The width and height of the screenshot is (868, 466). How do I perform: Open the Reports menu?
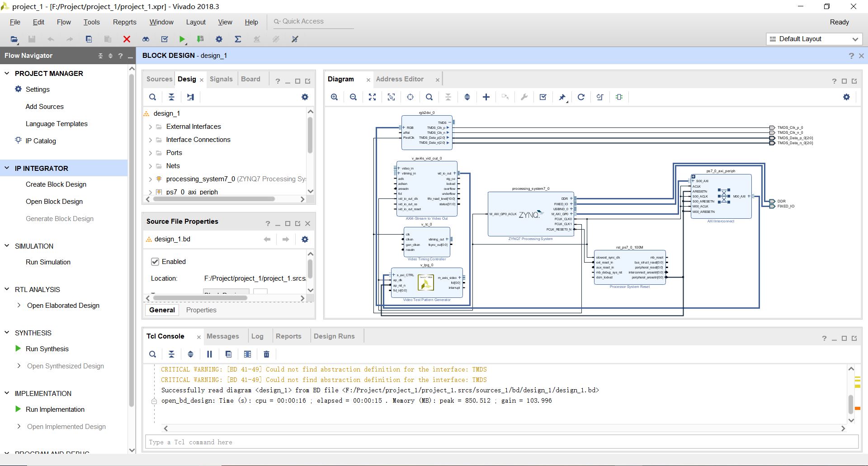[124, 22]
